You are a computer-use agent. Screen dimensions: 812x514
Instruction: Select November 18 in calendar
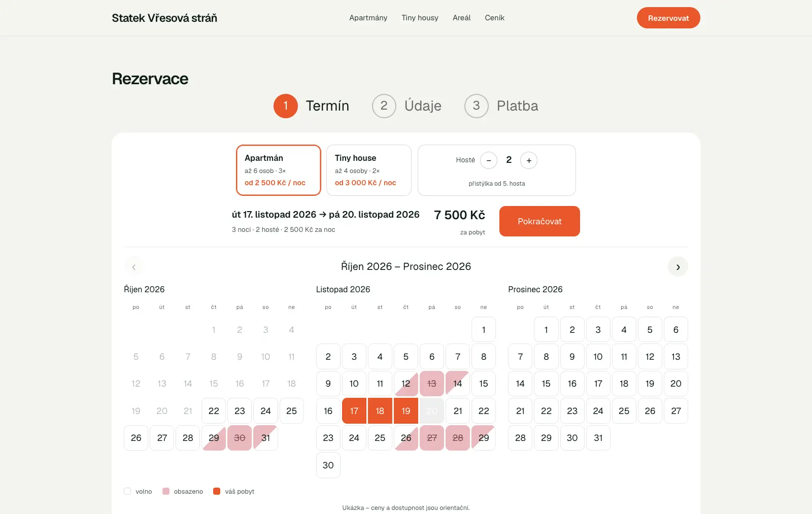(380, 411)
